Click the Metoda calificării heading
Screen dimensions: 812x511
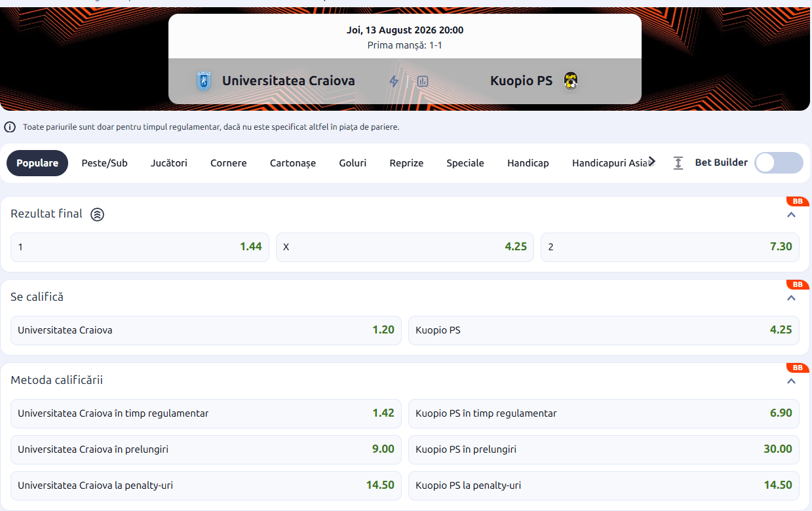(57, 380)
